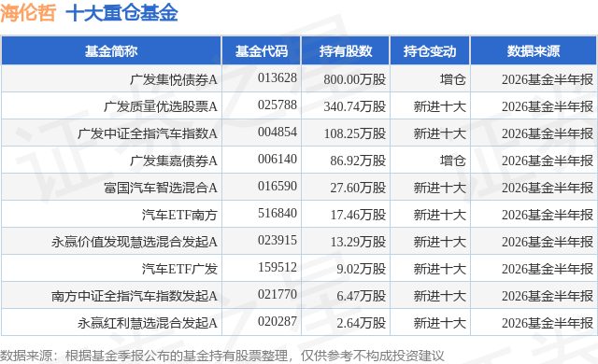Click the 800.00万股 holdings cell
Image resolution: width=598 pixels, height=364 pixels.
tap(355, 79)
